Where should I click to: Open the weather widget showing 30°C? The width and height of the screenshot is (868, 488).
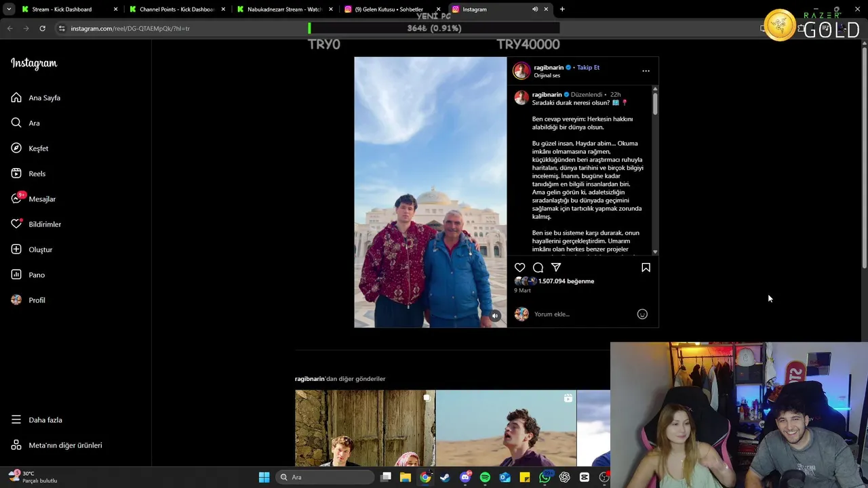click(x=33, y=477)
